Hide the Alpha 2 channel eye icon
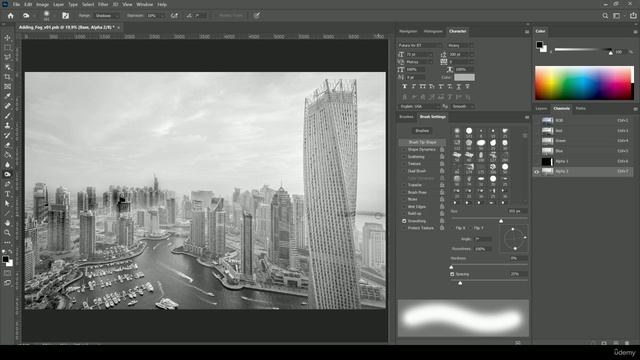Image resolution: width=640 pixels, height=360 pixels. point(537,172)
